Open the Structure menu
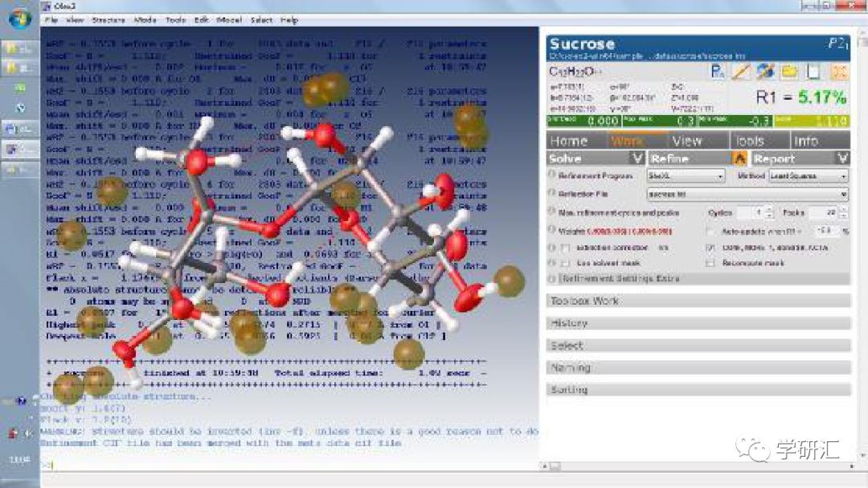868x488 pixels. (x=108, y=20)
